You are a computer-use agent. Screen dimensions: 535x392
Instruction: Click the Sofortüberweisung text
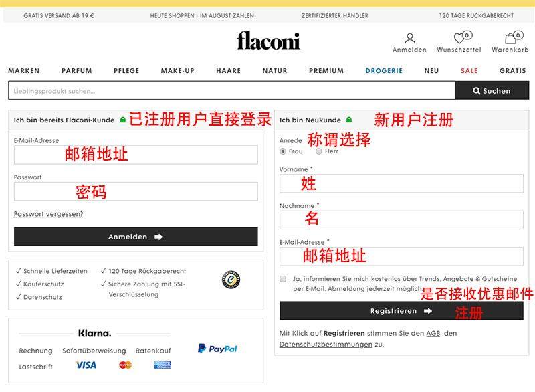click(x=94, y=351)
